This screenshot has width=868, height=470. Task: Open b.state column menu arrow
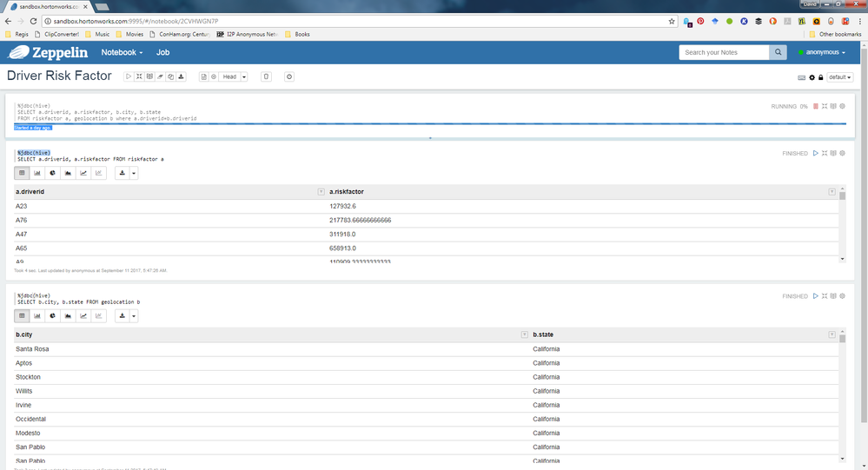[832, 334]
